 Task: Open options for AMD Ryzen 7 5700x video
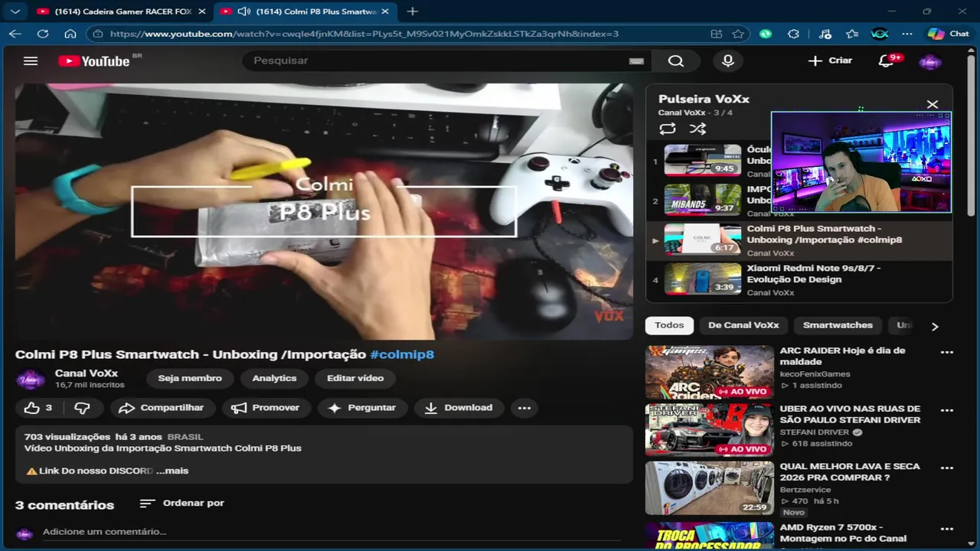[947, 530]
